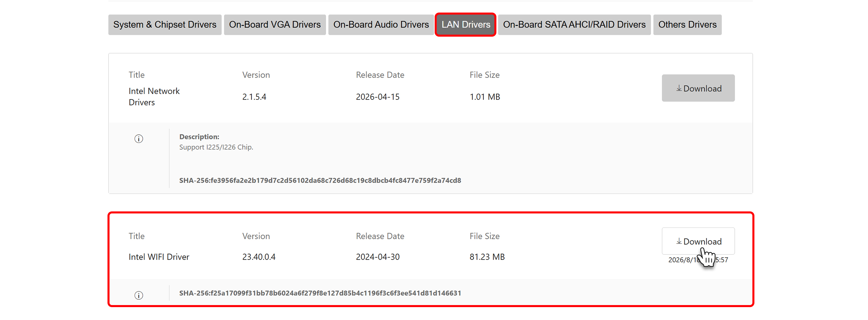
Task: Click file size 81.23 MB
Action: [x=487, y=257]
